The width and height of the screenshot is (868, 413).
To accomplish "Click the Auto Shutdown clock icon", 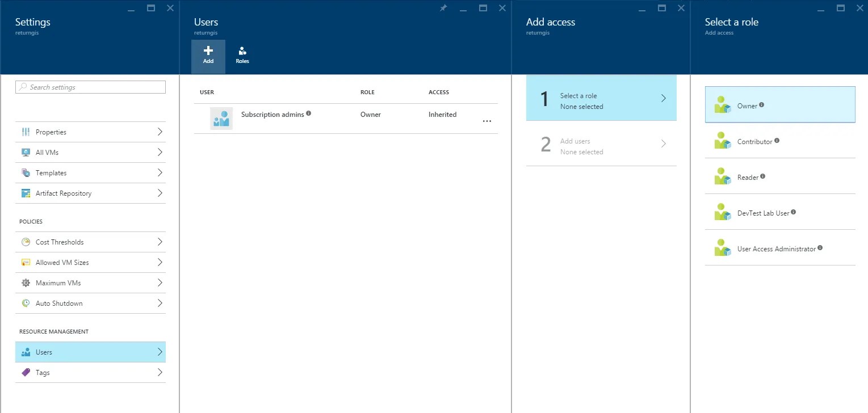I will (26, 304).
